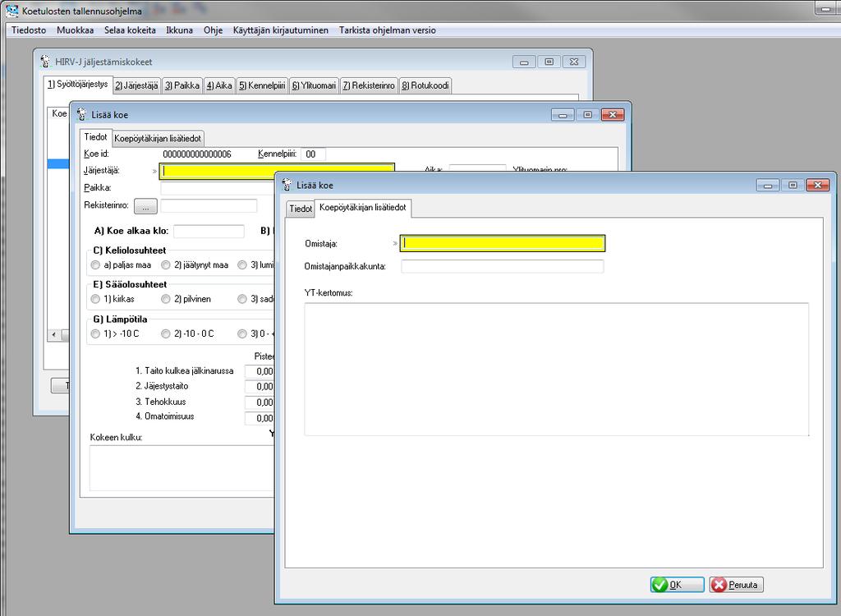Switch to 6) Ylituomari tab
The height and width of the screenshot is (616, 841).
[x=314, y=85]
